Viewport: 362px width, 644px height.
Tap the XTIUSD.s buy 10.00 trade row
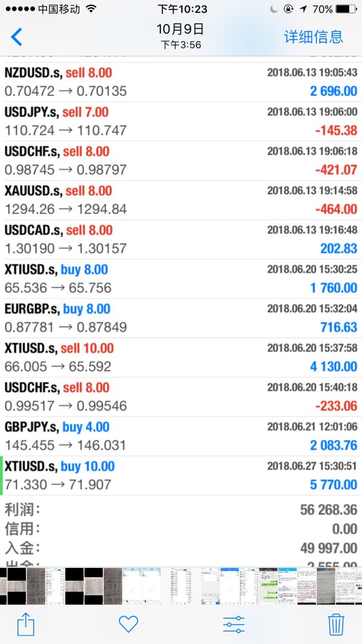[181, 476]
